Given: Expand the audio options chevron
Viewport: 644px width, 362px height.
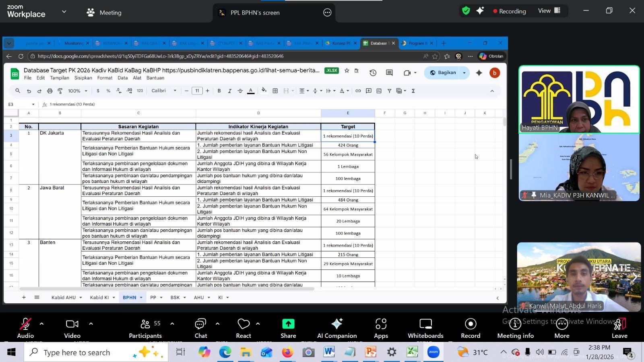Looking at the screenshot, I should tap(41, 324).
